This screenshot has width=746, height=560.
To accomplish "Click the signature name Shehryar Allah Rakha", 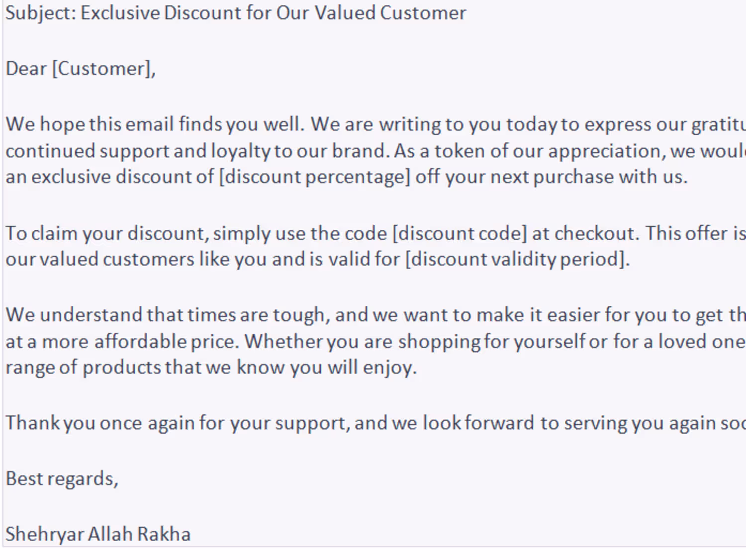I will pyautogui.click(x=98, y=534).
